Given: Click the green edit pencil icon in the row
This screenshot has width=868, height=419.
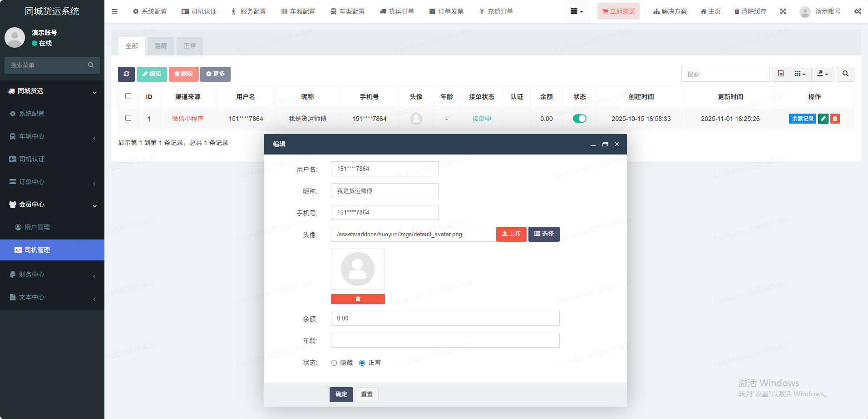Looking at the screenshot, I should point(823,119).
